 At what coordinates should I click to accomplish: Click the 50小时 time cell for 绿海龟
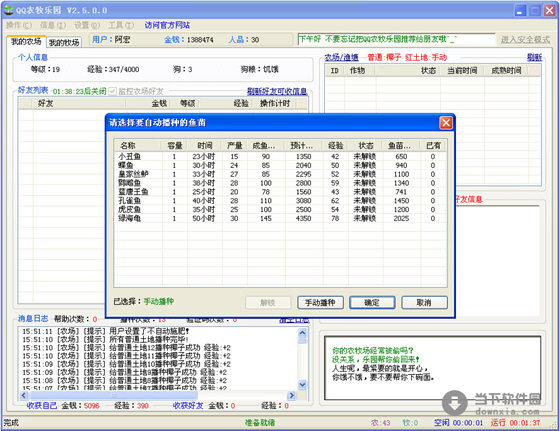[x=204, y=218]
